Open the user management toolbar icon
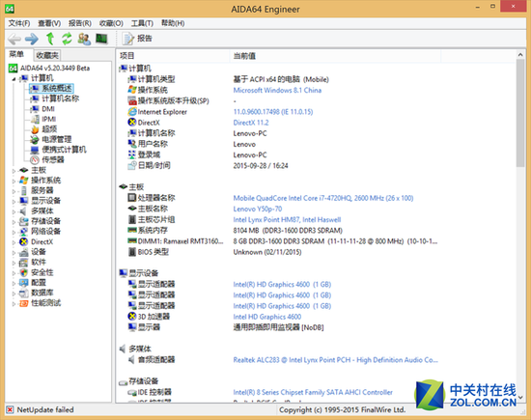The height and width of the screenshot is (420, 531). [x=84, y=39]
